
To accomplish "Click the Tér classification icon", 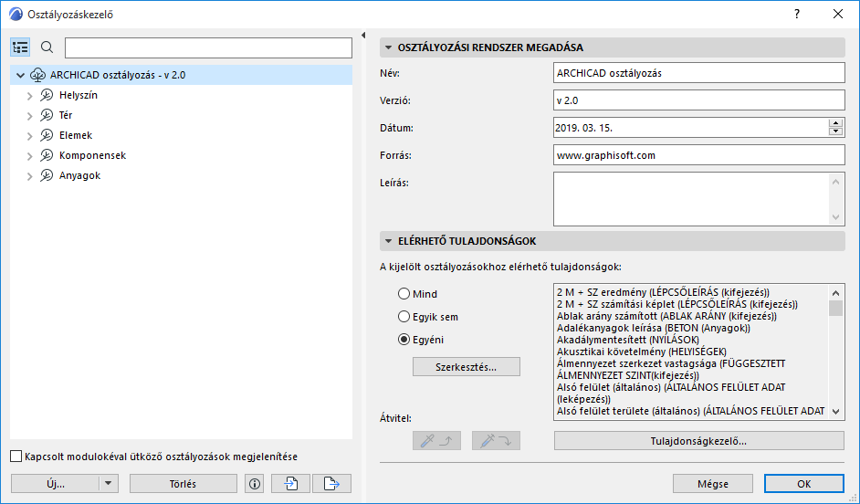I will [47, 115].
